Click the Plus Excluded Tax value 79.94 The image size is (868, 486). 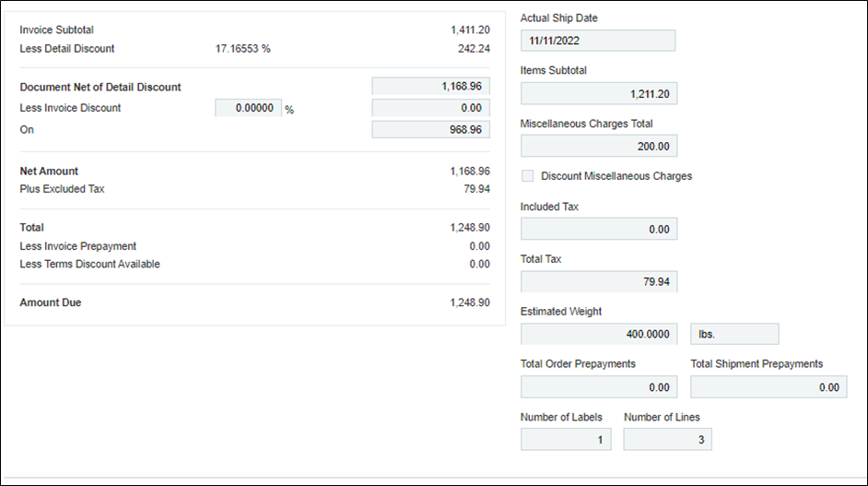coord(475,190)
